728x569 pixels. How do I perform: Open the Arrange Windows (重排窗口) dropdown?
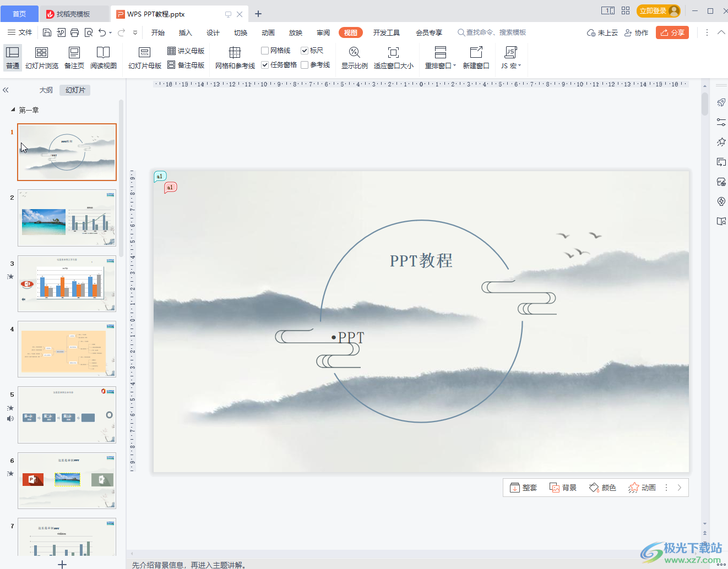coord(441,58)
